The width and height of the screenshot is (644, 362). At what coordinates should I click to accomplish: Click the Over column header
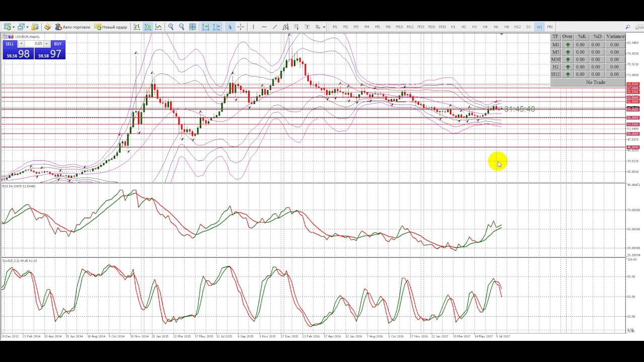click(568, 37)
